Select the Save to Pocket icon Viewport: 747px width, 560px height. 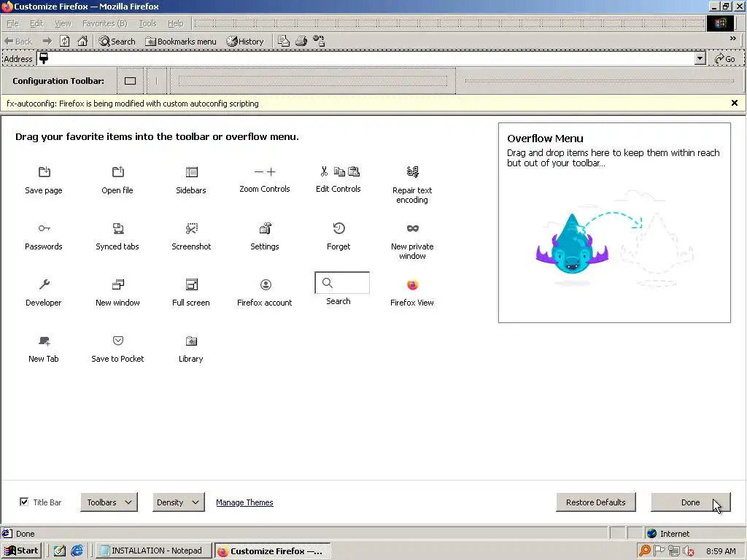pyautogui.click(x=117, y=341)
